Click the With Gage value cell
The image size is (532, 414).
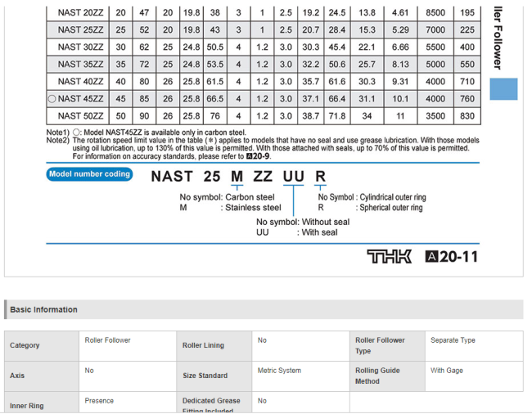[x=447, y=371]
